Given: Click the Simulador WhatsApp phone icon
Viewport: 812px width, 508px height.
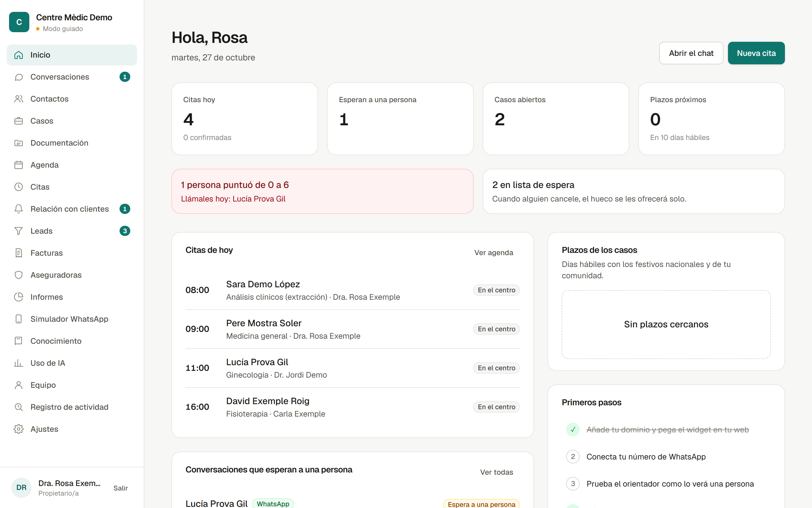Looking at the screenshot, I should 19,319.
